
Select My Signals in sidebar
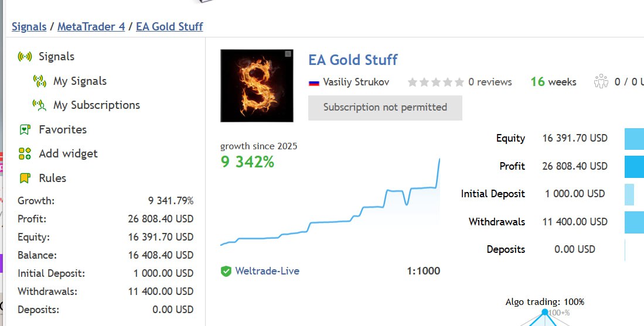coord(80,81)
